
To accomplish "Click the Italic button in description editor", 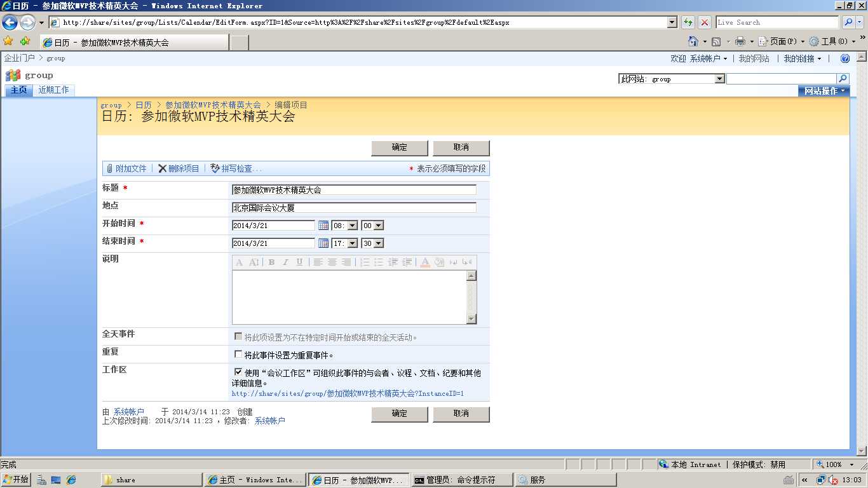I will (285, 262).
